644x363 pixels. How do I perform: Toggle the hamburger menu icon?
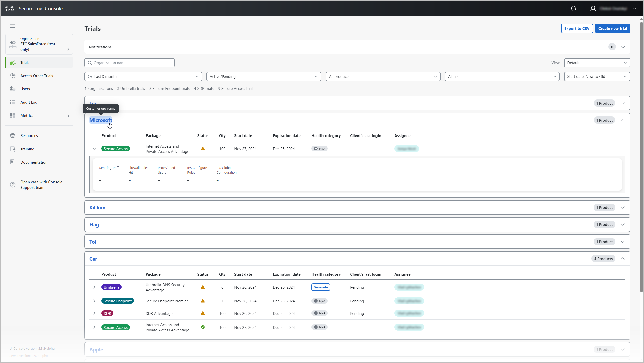pos(13,26)
